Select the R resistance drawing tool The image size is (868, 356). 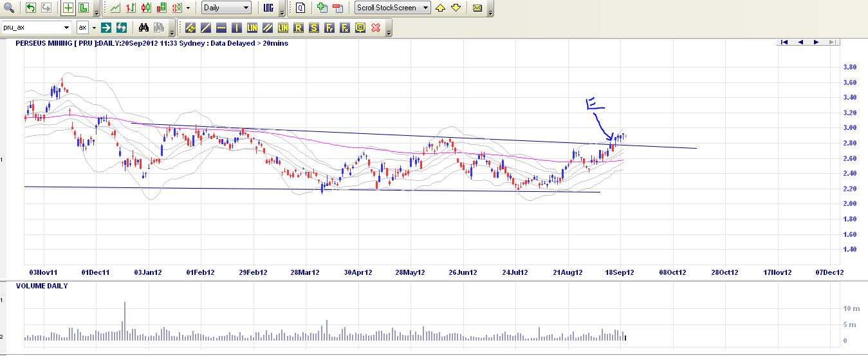click(x=298, y=28)
